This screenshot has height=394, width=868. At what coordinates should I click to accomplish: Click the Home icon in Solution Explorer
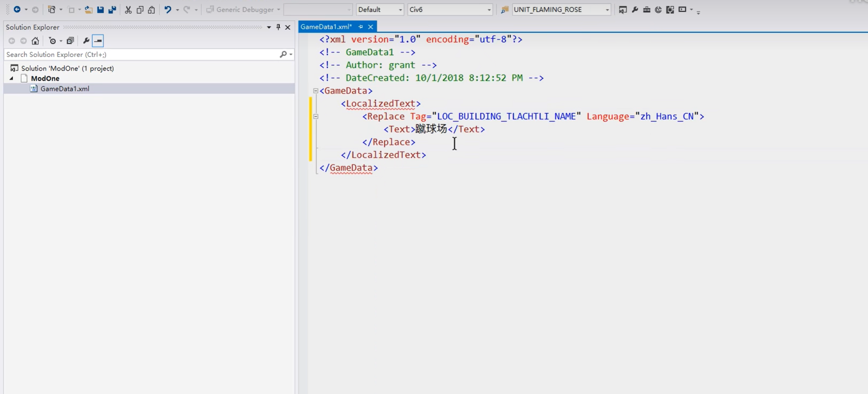coord(35,40)
